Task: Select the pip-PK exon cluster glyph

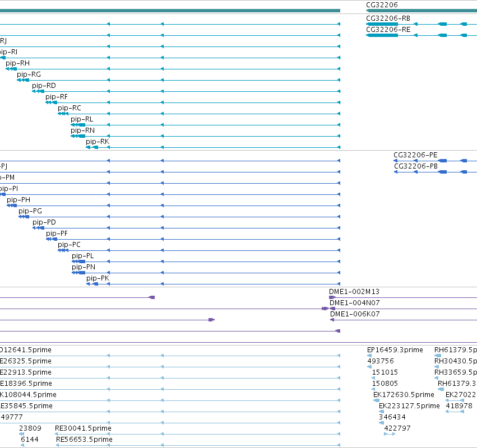Action: click(x=92, y=284)
